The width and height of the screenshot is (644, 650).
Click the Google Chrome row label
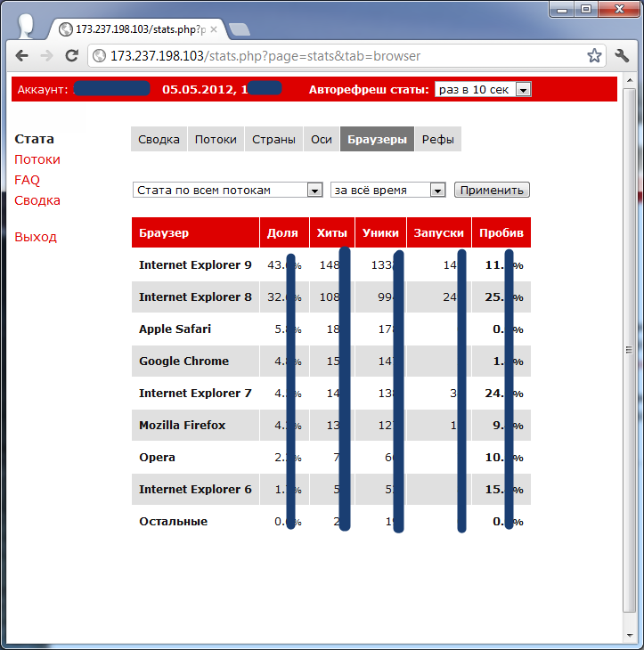[x=183, y=362]
